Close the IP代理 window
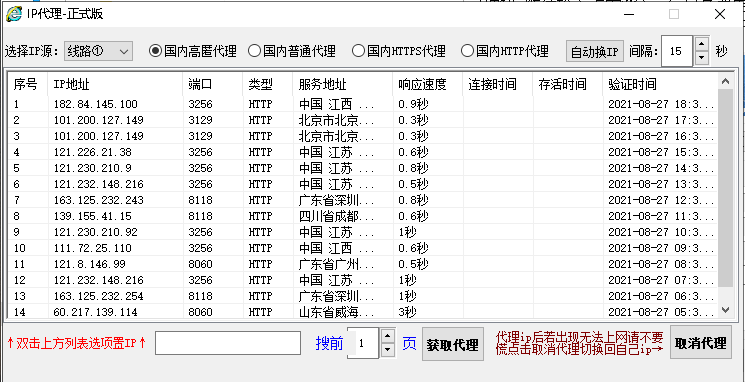 [720, 14]
